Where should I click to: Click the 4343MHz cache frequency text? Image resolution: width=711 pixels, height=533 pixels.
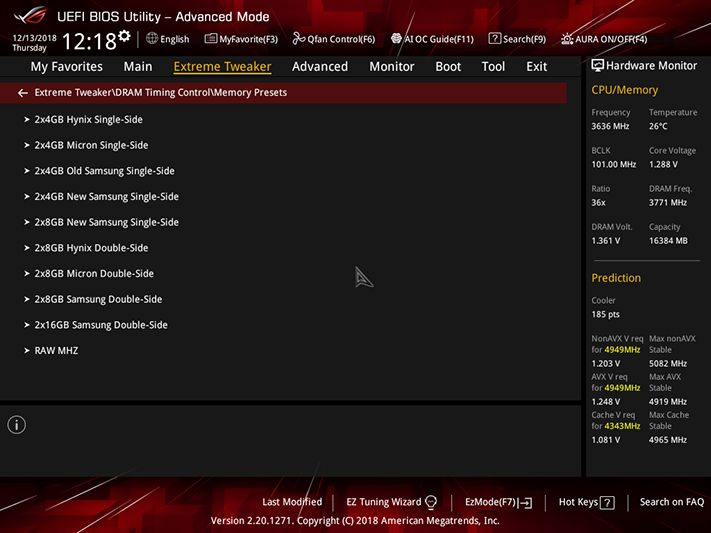(x=622, y=426)
